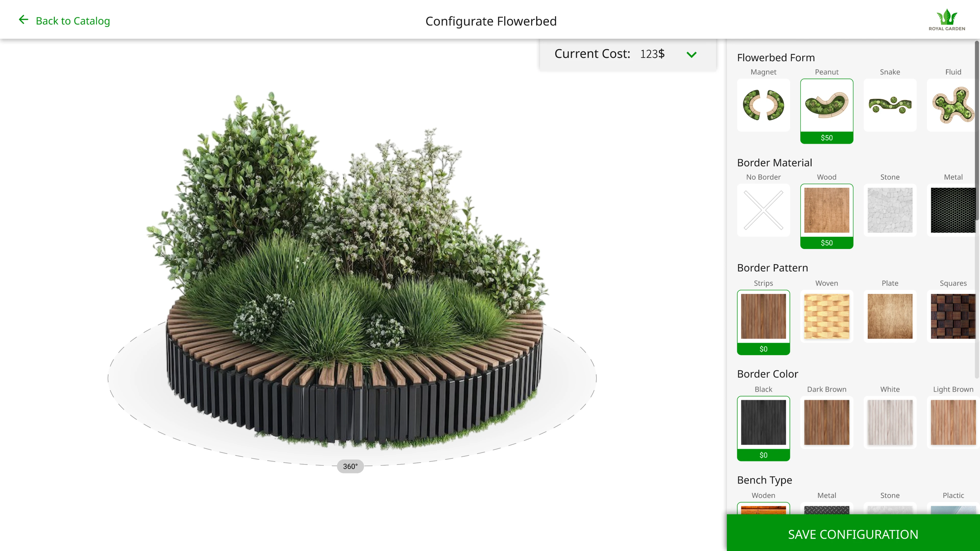
Task: Select the No Border option
Action: (763, 210)
